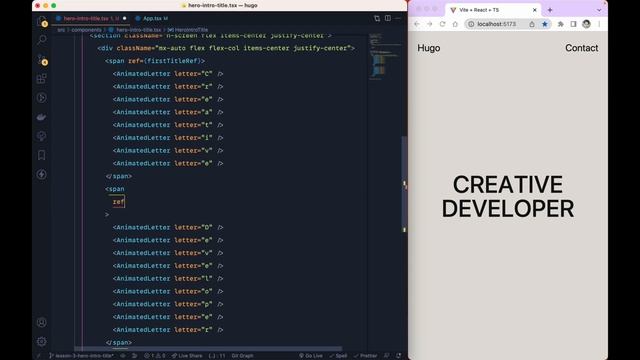Open the Explorer view in VS Code
This screenshot has width=640, height=360.
[42, 21]
